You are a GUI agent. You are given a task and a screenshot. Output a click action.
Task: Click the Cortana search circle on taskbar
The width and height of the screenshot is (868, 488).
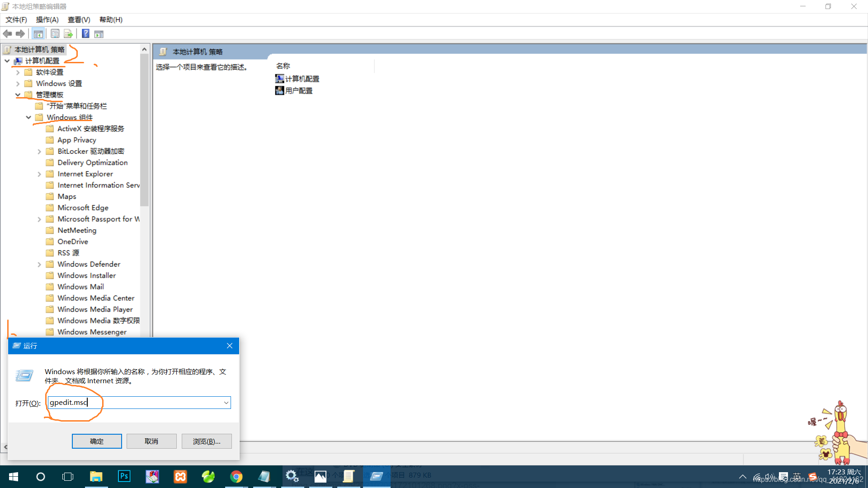click(41, 477)
